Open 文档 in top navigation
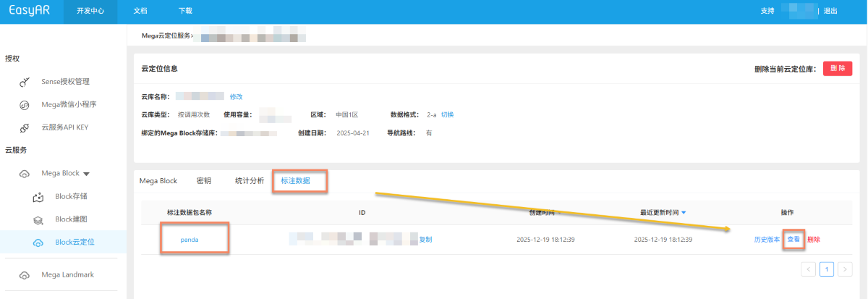Viewport: 868px width, 299px height. pyautogui.click(x=141, y=12)
